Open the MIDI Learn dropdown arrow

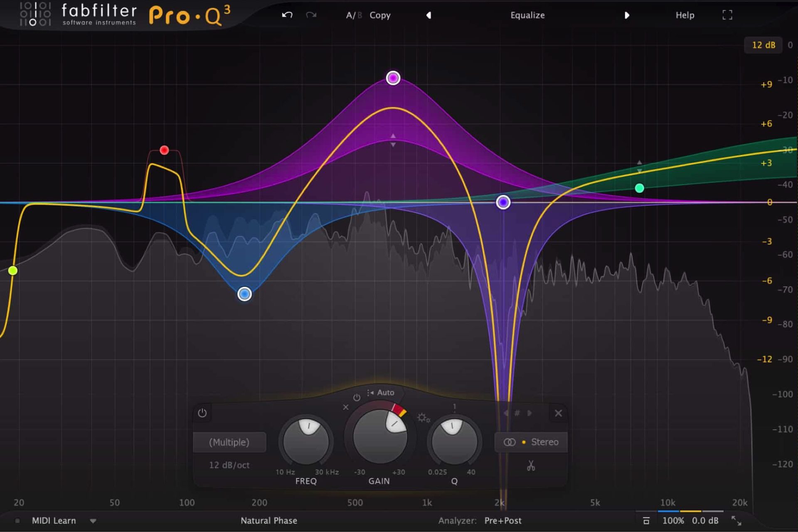pos(93,521)
